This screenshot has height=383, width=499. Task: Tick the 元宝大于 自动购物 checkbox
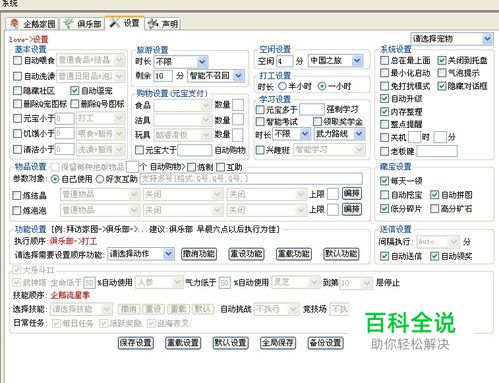pos(139,150)
